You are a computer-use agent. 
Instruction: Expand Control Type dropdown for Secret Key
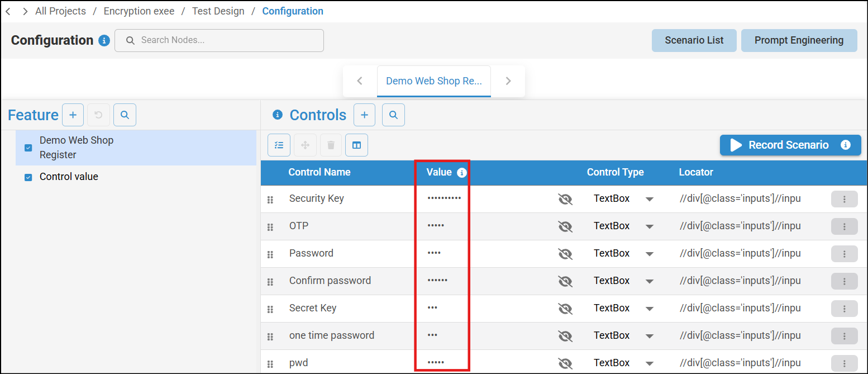649,309
